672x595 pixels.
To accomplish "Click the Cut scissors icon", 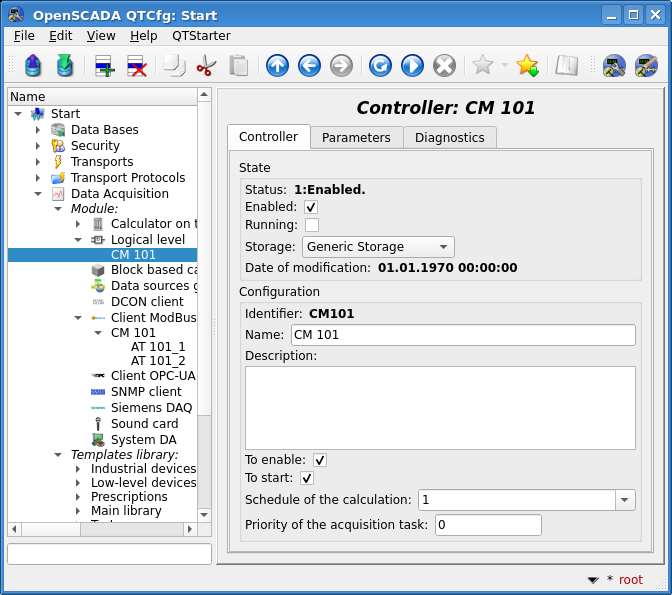I will [206, 66].
